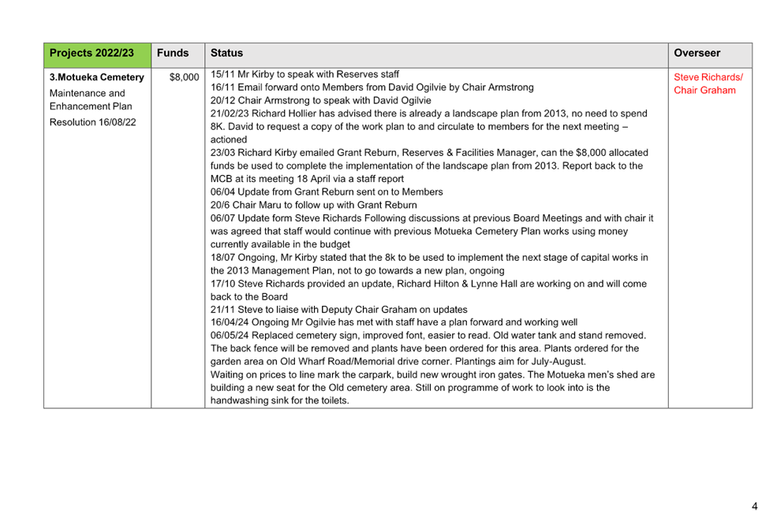Click the '06/07 Update form Steve Richards' line

tap(432, 218)
